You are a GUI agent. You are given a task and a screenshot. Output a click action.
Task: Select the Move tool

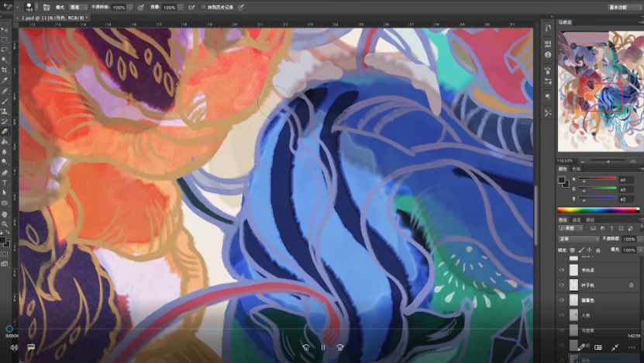(5, 29)
